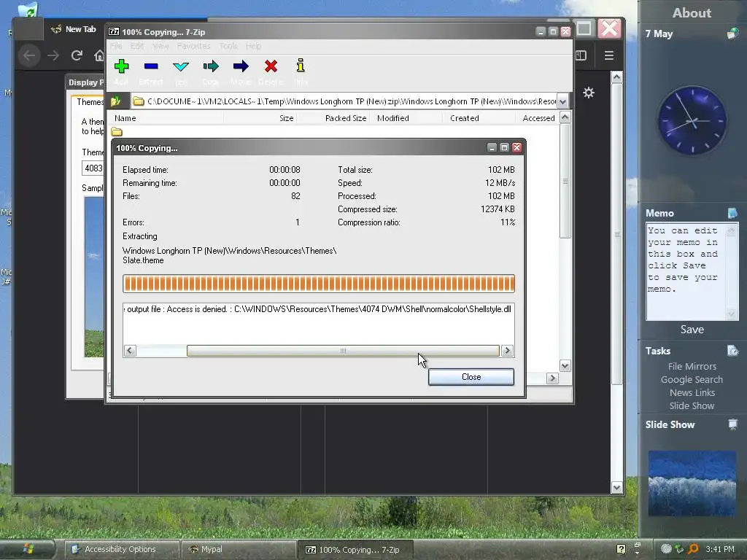
Task: Click into the Memo text box
Action: [x=686, y=272]
